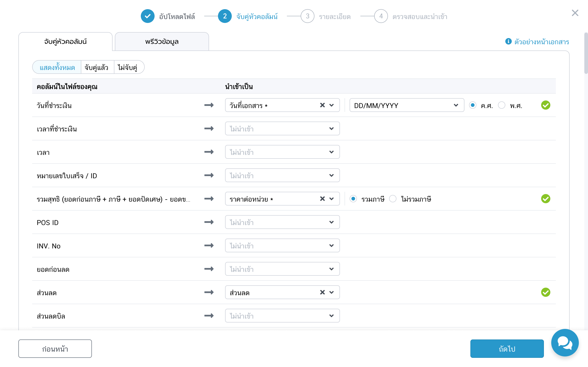Click the info icon beside ตัวอย่างหน้าเอกสาร

click(x=508, y=42)
